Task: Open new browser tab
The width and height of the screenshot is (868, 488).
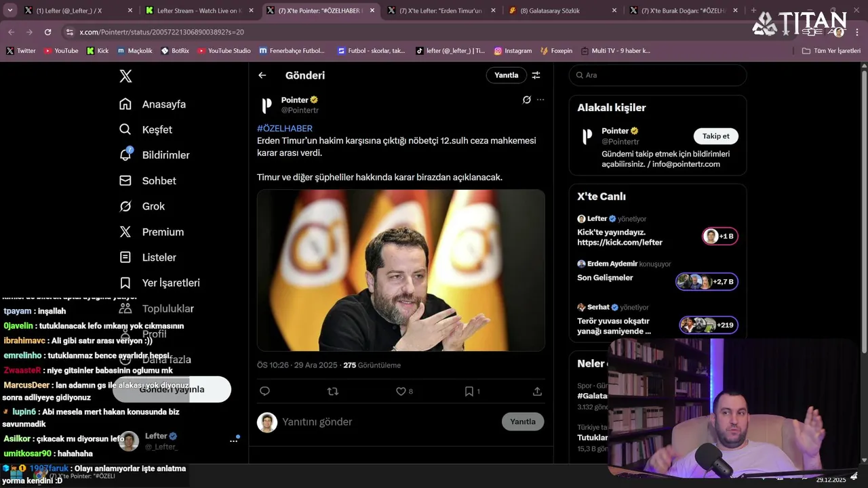Action: coord(753,11)
